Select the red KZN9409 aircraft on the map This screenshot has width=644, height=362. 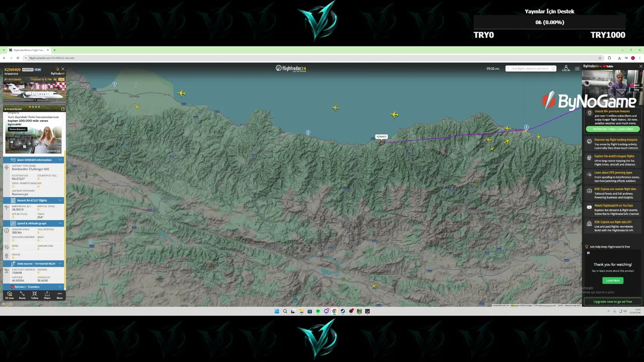pos(382,143)
